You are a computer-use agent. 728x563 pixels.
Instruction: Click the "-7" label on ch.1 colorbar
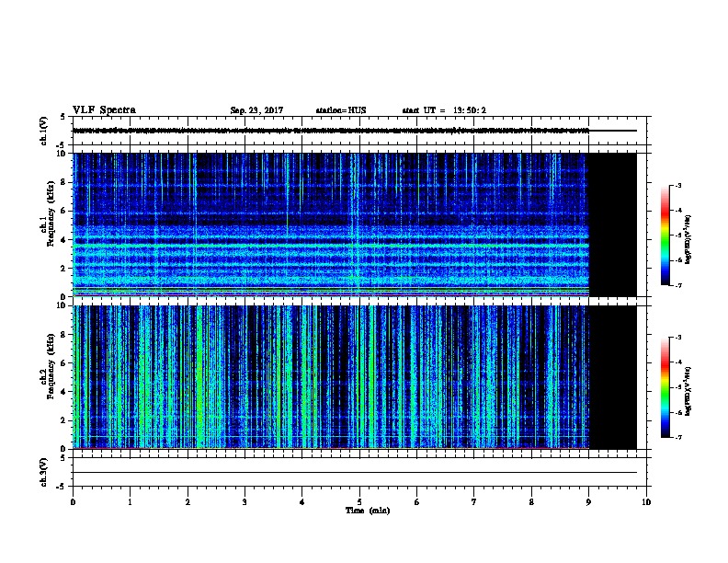pyautogui.click(x=678, y=285)
